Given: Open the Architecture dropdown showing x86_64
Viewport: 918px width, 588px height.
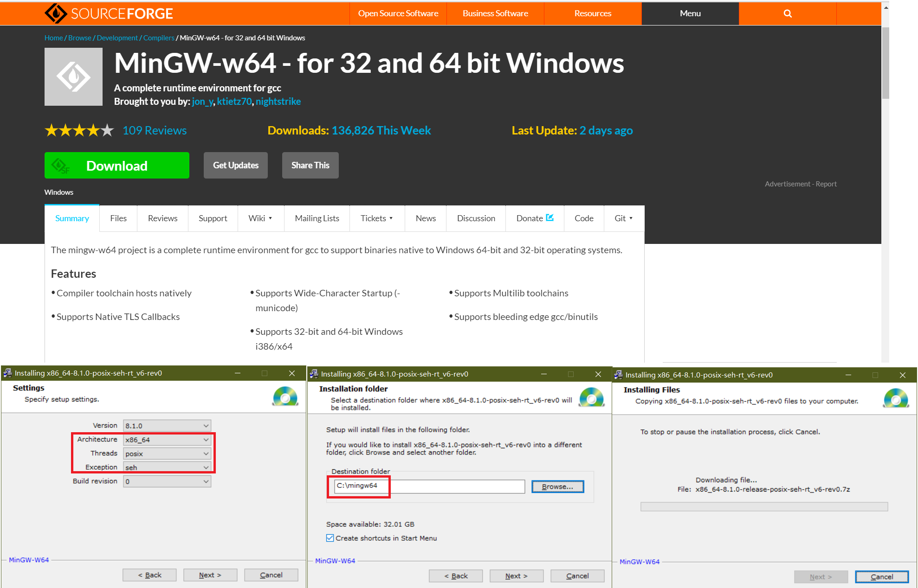Looking at the screenshot, I should pyautogui.click(x=167, y=439).
